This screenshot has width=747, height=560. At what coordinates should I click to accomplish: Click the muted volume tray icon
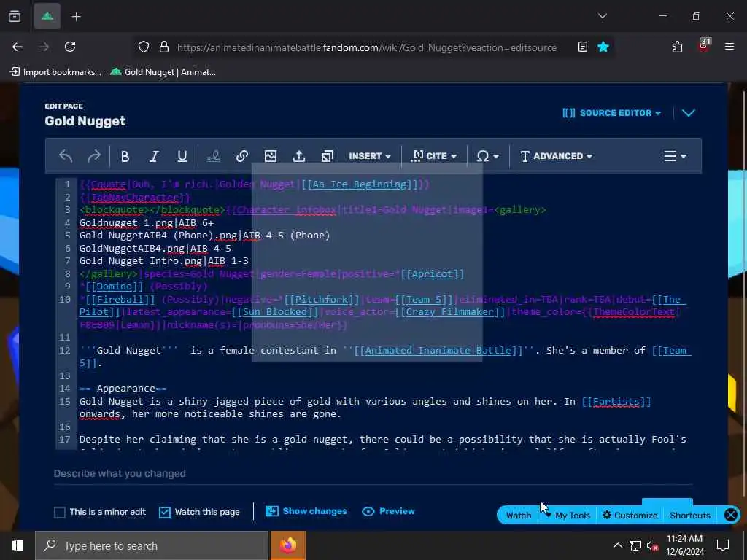652,545
